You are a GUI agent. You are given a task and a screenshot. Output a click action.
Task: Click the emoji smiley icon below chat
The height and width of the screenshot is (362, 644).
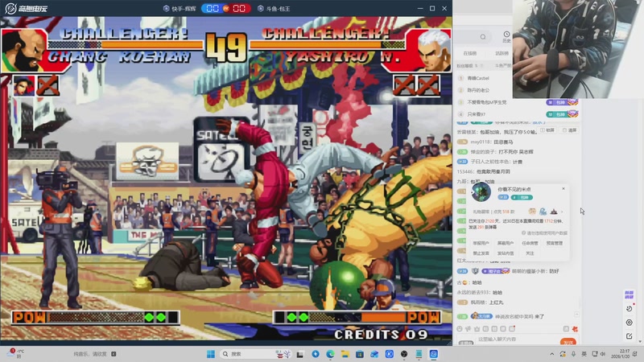pos(460,329)
